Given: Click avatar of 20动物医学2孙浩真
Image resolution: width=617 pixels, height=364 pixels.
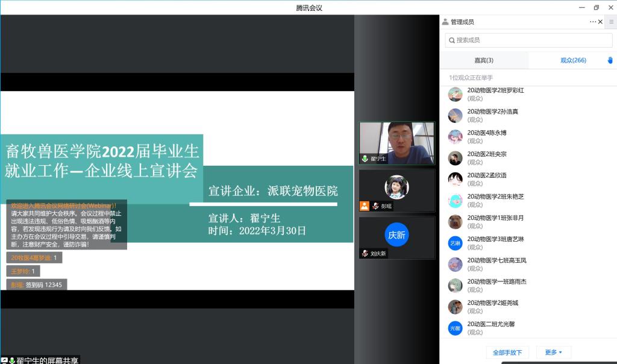Looking at the screenshot, I should (456, 116).
